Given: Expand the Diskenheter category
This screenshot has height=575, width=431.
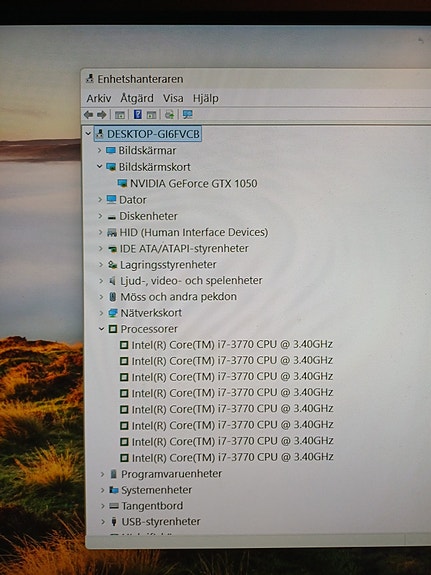Looking at the screenshot, I should 100,216.
